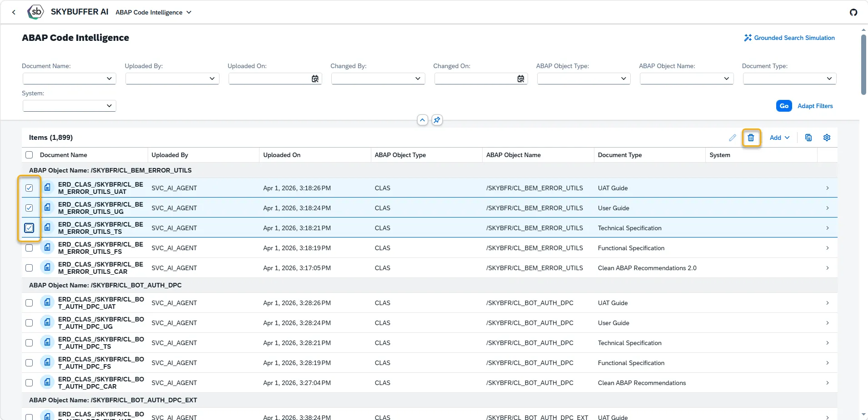Open the GitHub icon link

[x=853, y=12]
